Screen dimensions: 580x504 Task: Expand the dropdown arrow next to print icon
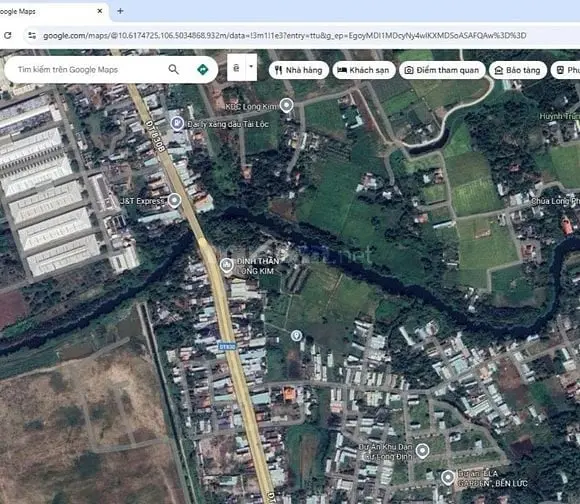[251, 67]
